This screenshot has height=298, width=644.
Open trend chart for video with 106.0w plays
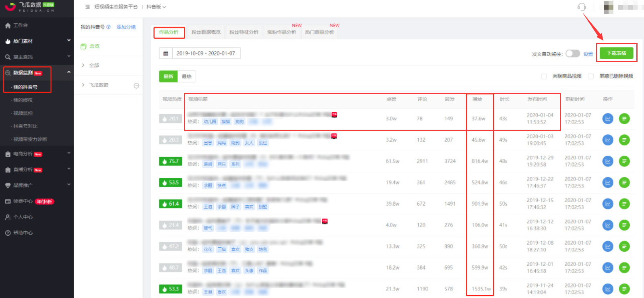[x=608, y=225]
